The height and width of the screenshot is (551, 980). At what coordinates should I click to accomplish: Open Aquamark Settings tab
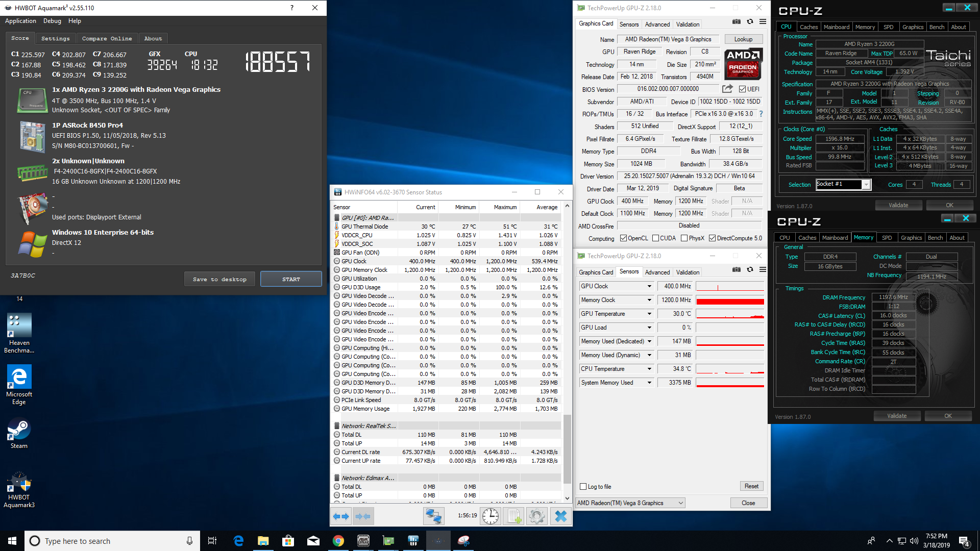tap(55, 38)
